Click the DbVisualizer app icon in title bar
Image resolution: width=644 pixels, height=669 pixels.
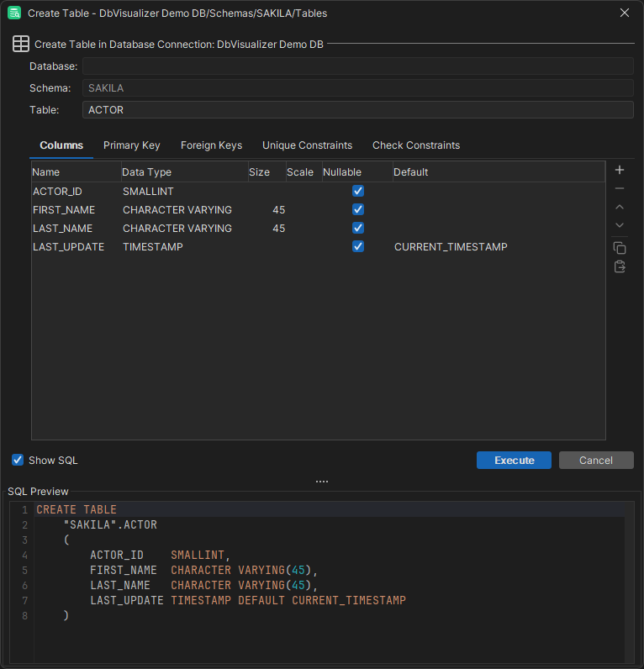(14, 13)
